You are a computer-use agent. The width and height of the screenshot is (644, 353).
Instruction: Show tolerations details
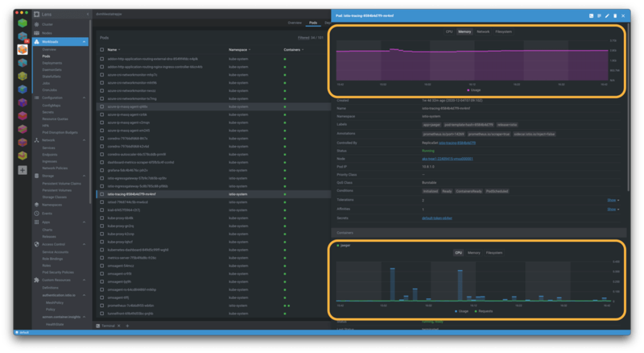[613, 200]
